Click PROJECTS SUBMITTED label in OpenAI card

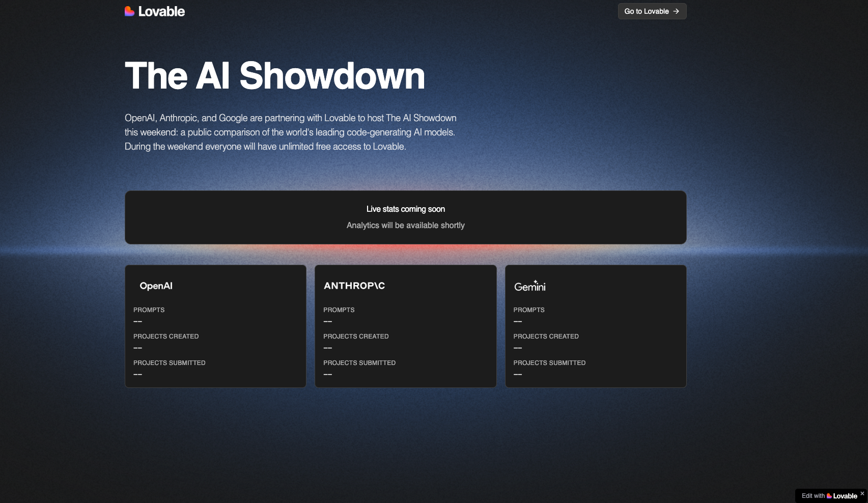click(169, 362)
